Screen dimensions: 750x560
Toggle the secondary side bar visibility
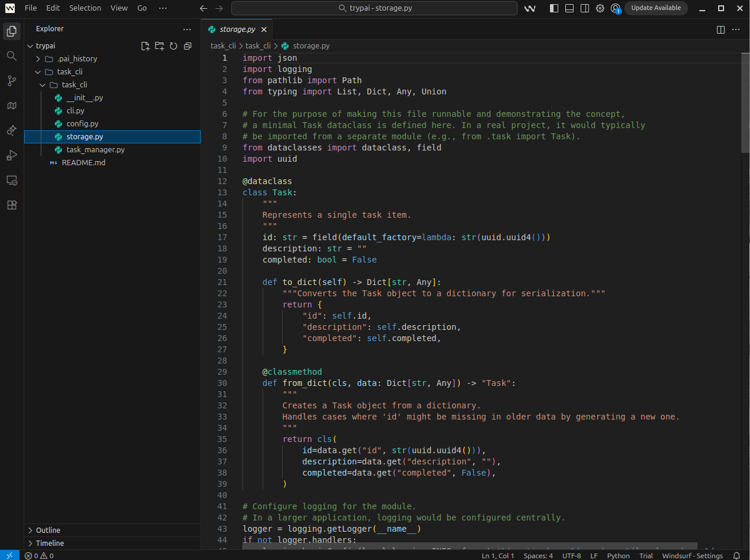click(585, 8)
